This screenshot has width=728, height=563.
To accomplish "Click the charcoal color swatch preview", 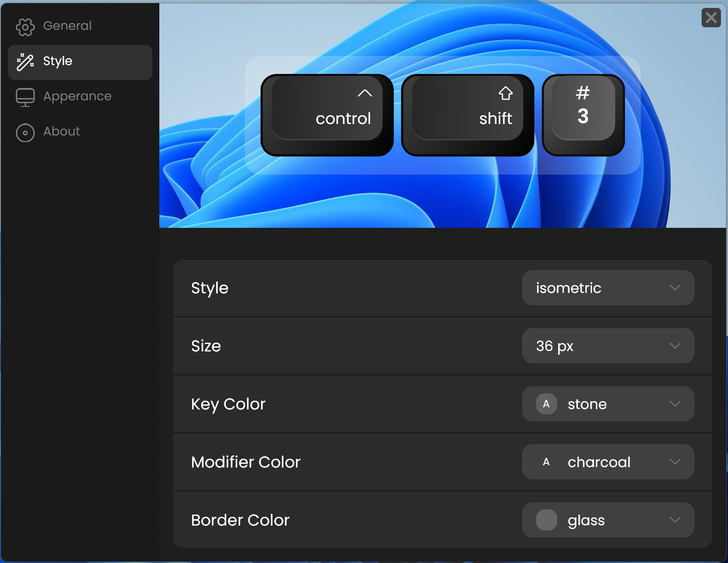I will pyautogui.click(x=546, y=462).
